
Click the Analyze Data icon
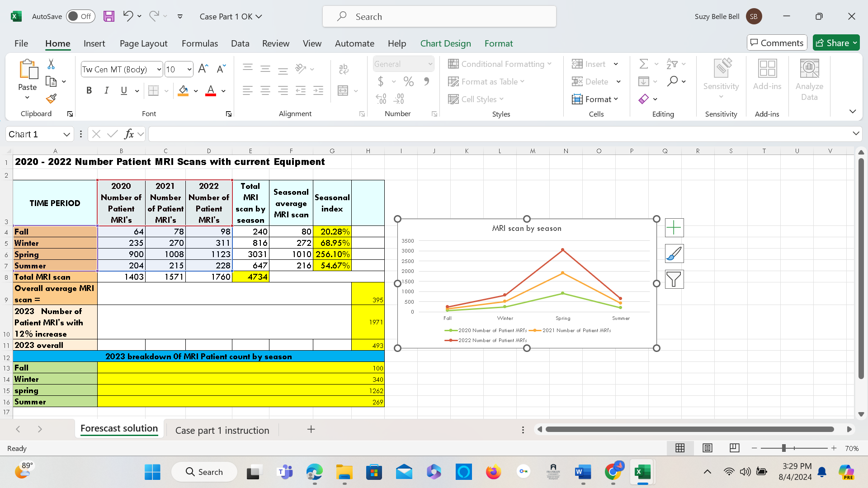point(809,77)
